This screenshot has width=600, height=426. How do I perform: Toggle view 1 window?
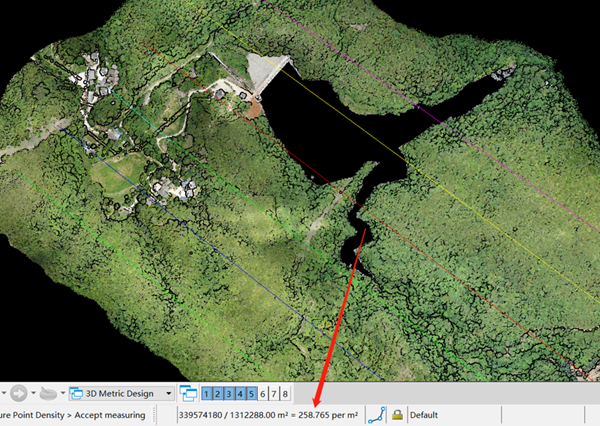208,394
